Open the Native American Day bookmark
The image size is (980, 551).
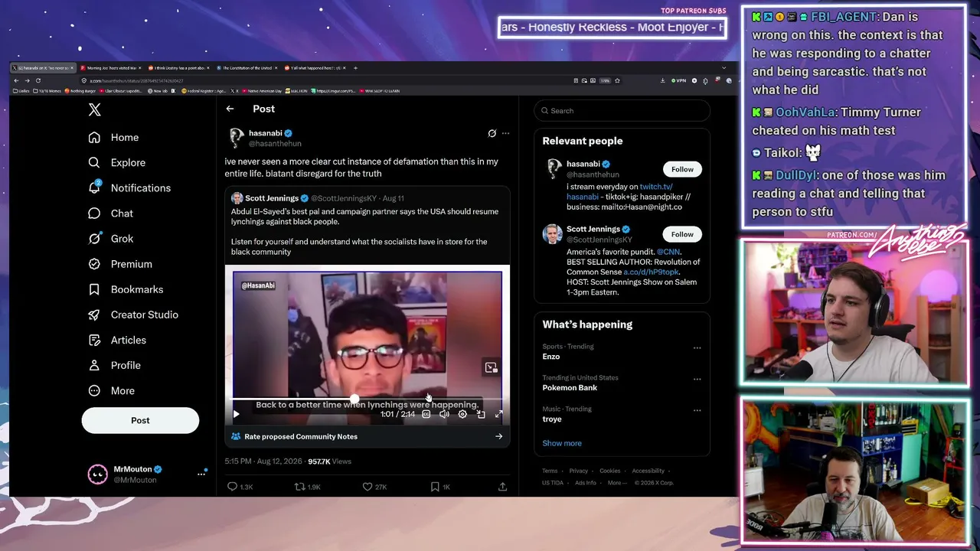(x=263, y=91)
